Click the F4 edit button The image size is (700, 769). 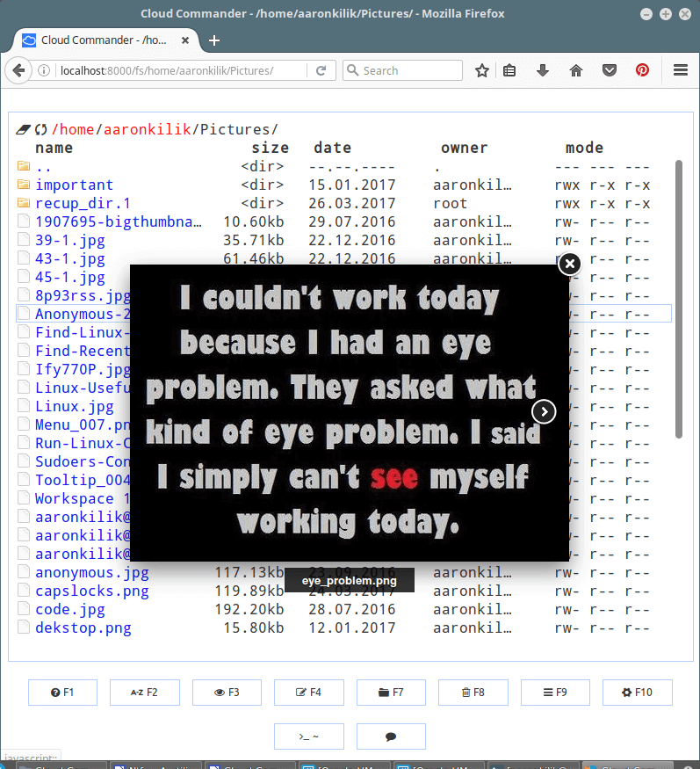pos(309,692)
